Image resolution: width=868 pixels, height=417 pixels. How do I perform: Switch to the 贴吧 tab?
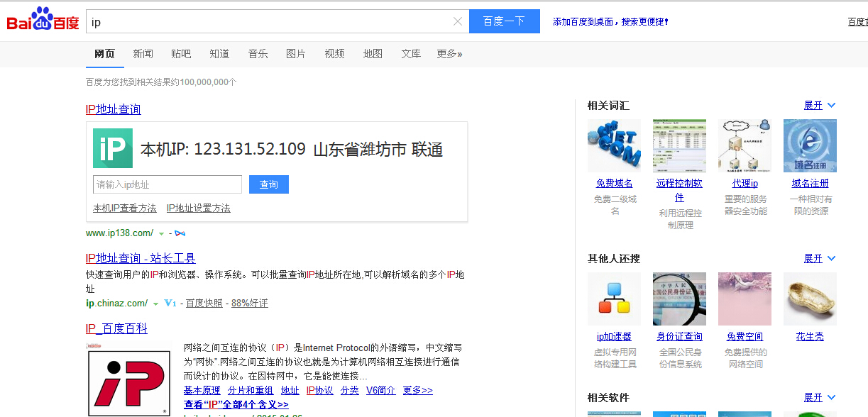pos(181,54)
